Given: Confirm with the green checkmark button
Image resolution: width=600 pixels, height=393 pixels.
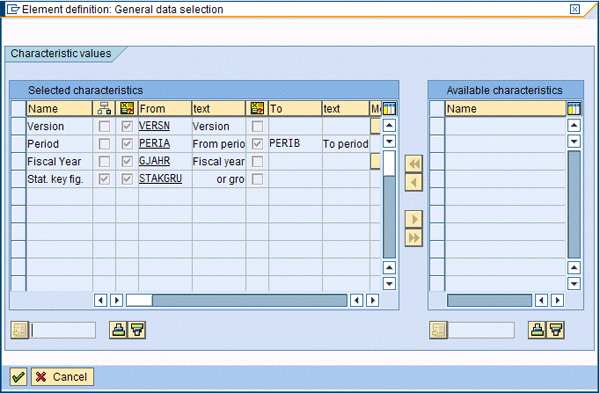Looking at the screenshot, I should pos(18,377).
